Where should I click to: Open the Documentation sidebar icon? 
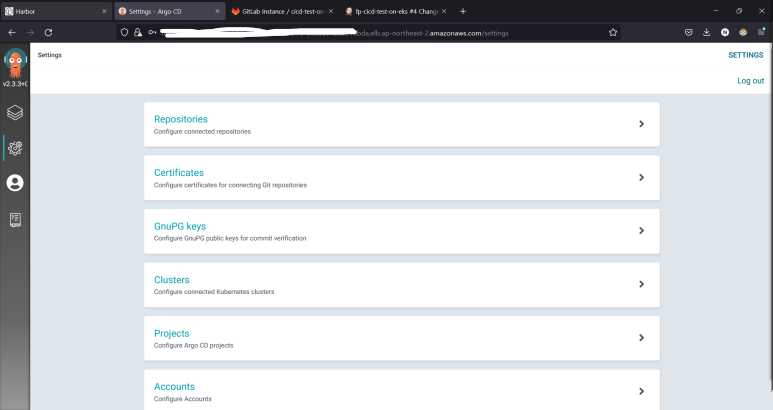[x=15, y=219]
